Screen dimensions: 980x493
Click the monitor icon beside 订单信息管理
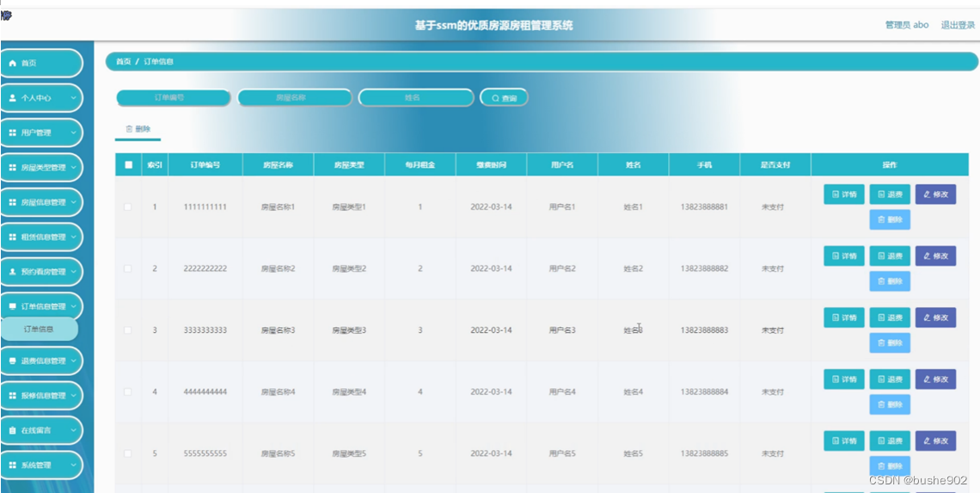pyautogui.click(x=13, y=306)
